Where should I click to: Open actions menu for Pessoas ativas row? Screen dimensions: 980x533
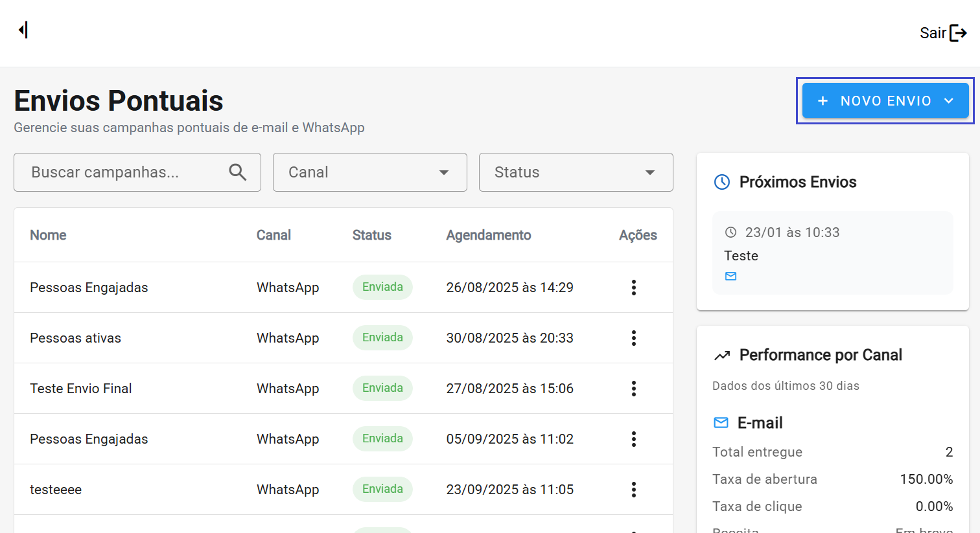633,338
